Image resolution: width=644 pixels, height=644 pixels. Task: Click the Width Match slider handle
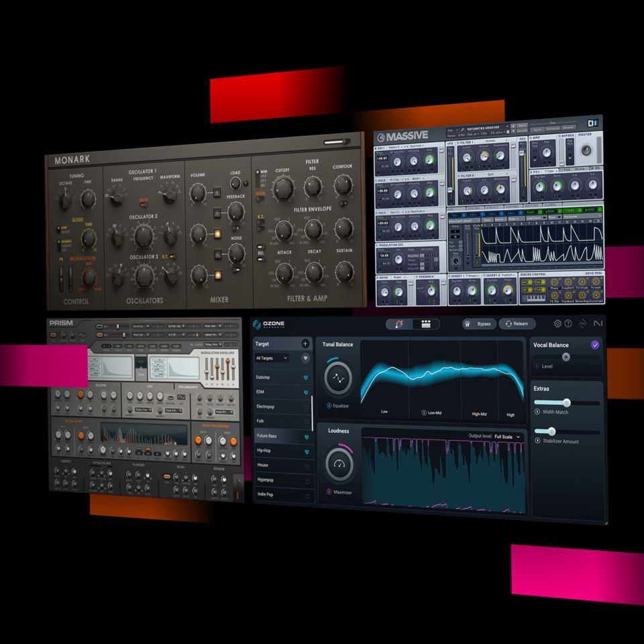[567, 402]
